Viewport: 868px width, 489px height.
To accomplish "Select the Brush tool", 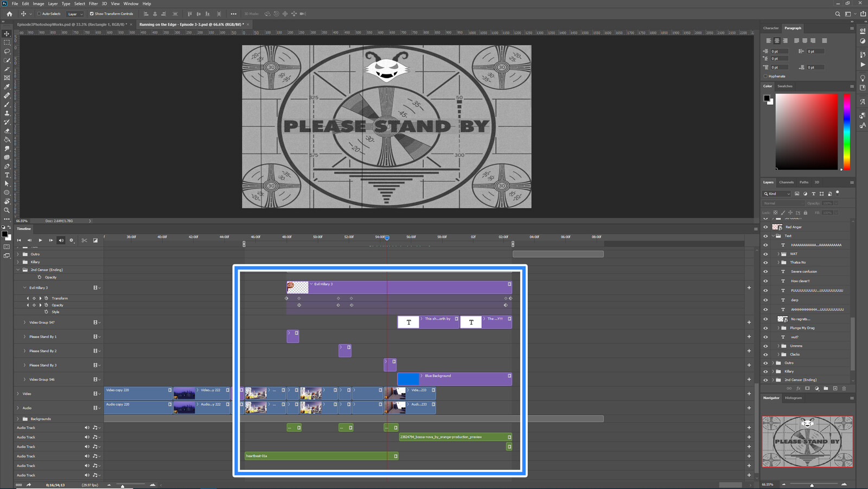I will point(7,104).
